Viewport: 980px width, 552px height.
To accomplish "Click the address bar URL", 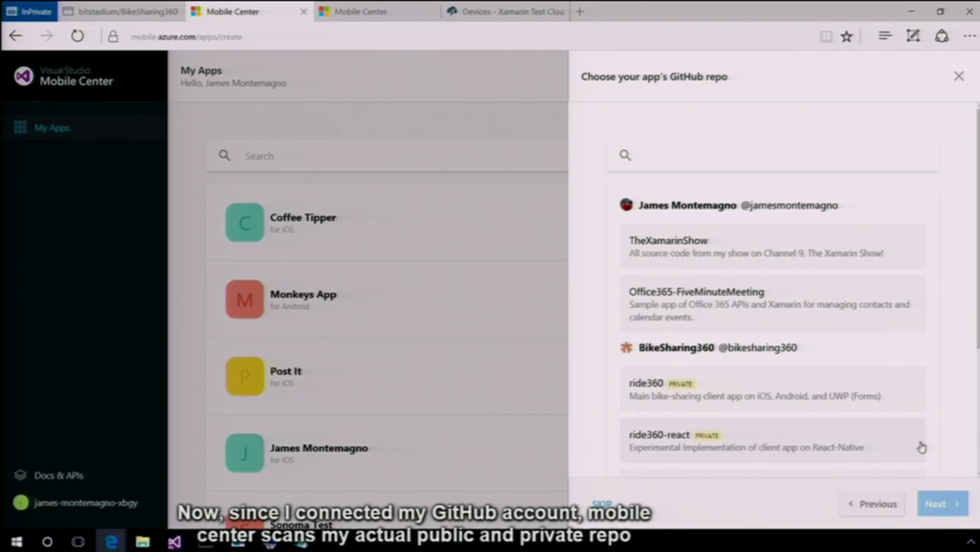I will click(187, 37).
